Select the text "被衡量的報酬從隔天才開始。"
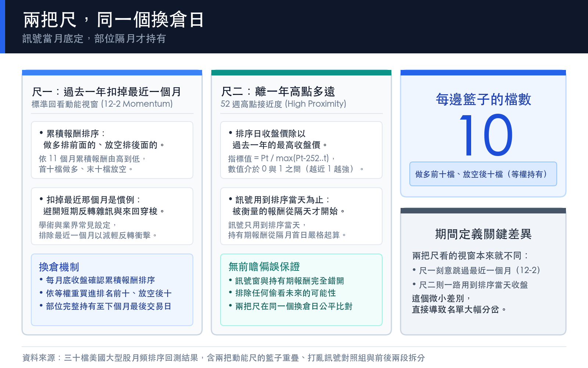588x368 pixels. 289,211
